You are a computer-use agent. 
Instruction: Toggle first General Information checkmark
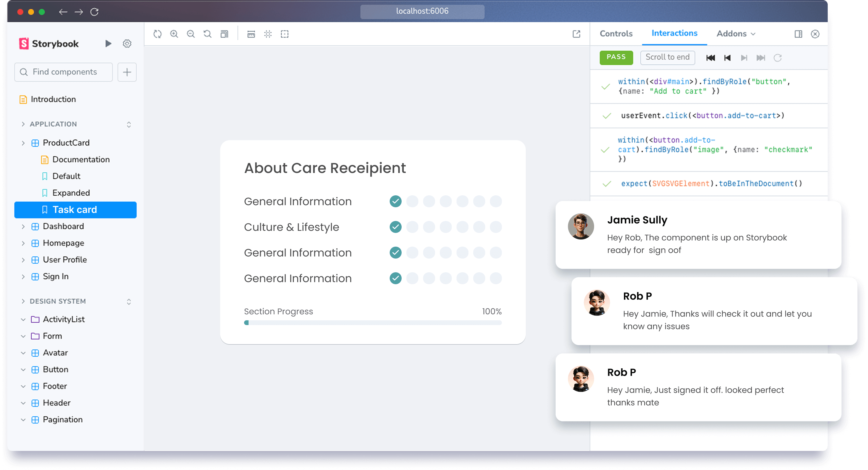click(396, 201)
